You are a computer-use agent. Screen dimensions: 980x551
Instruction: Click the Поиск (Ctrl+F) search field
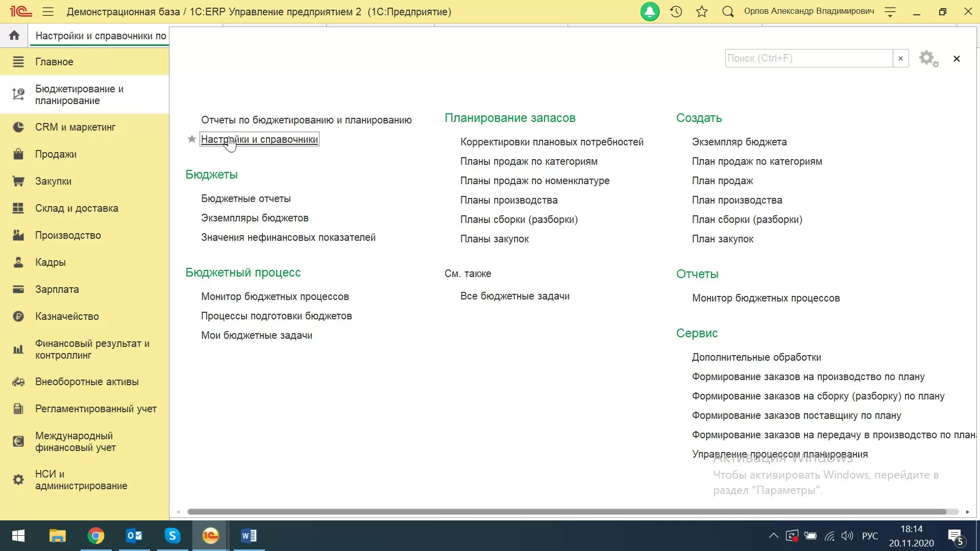click(808, 58)
